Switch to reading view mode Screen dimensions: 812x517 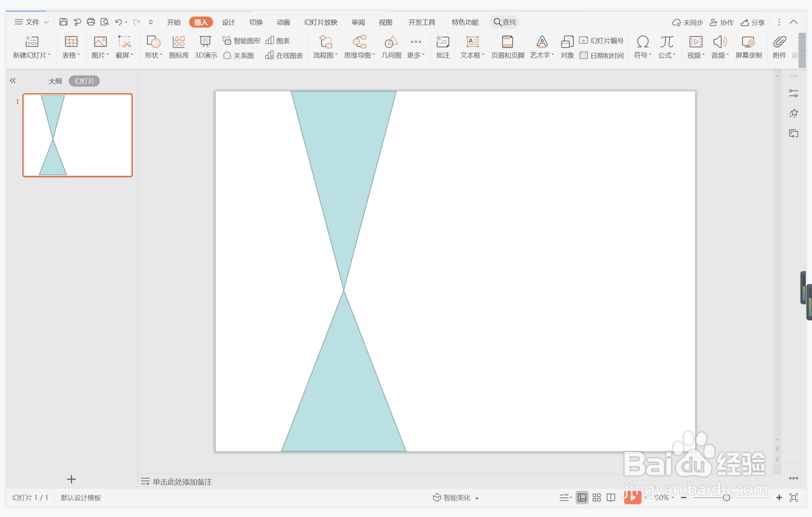[611, 497]
